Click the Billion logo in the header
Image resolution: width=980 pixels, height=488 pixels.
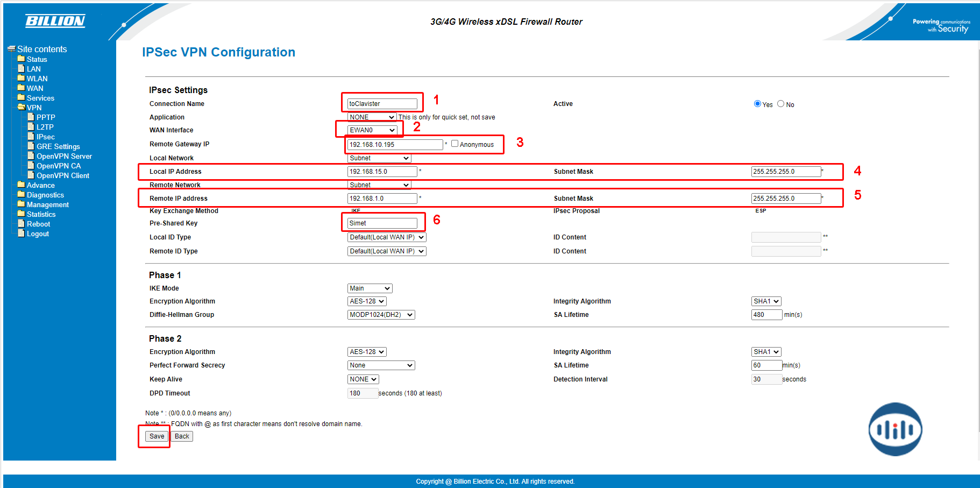point(55,21)
